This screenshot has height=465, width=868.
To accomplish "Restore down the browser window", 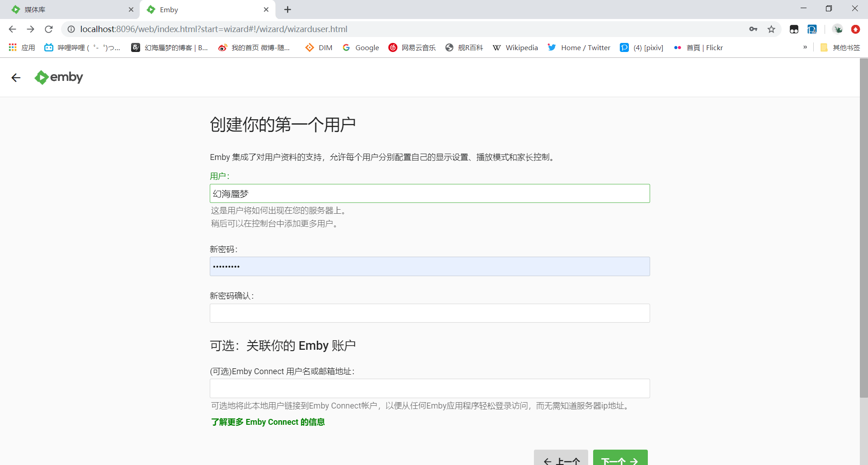I will (829, 9).
